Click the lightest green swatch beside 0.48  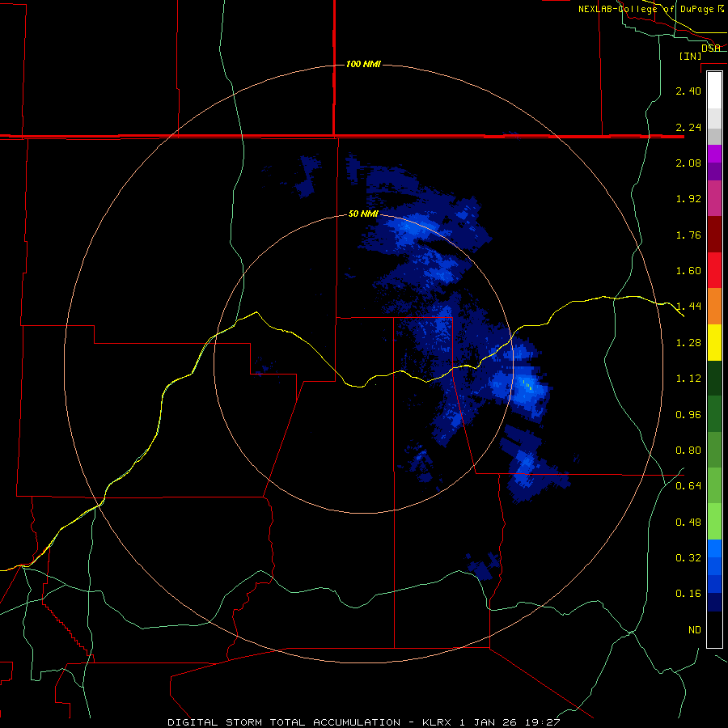[714, 522]
